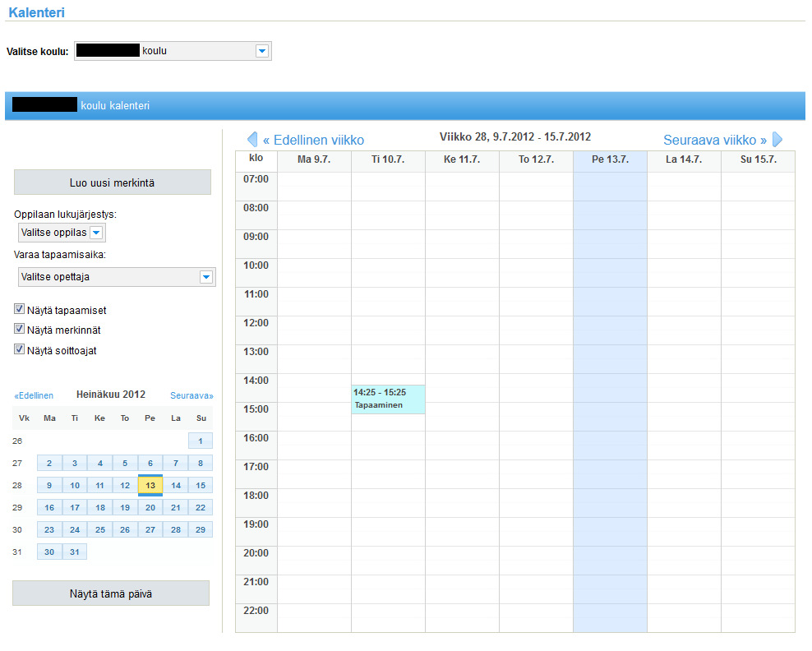812x651 pixels.
Task: Select the Ti 10.7. column header
Action: 389,159
